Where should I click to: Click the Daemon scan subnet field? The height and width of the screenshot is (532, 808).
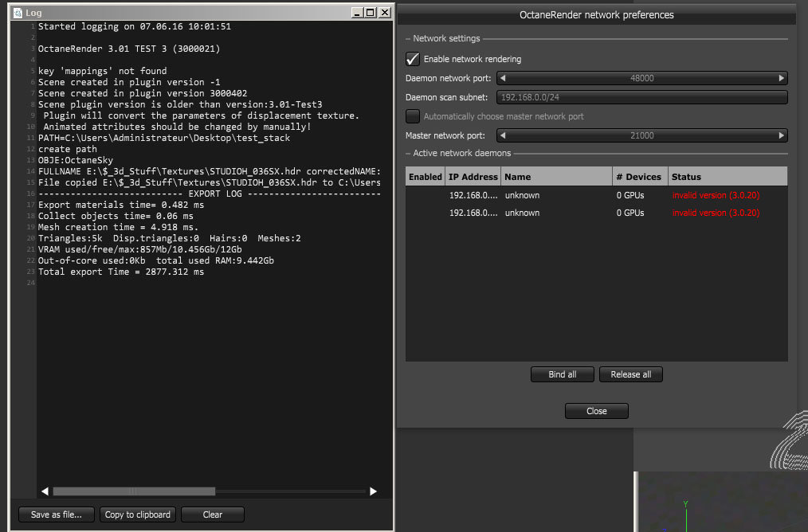[x=642, y=97]
